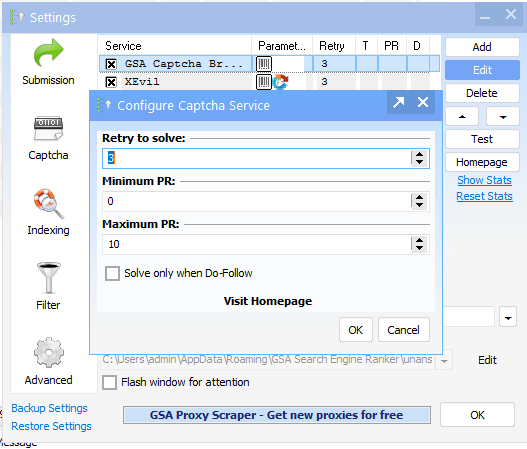The width and height of the screenshot is (527, 449).
Task: Click the Retry column header
Action: 333,46
